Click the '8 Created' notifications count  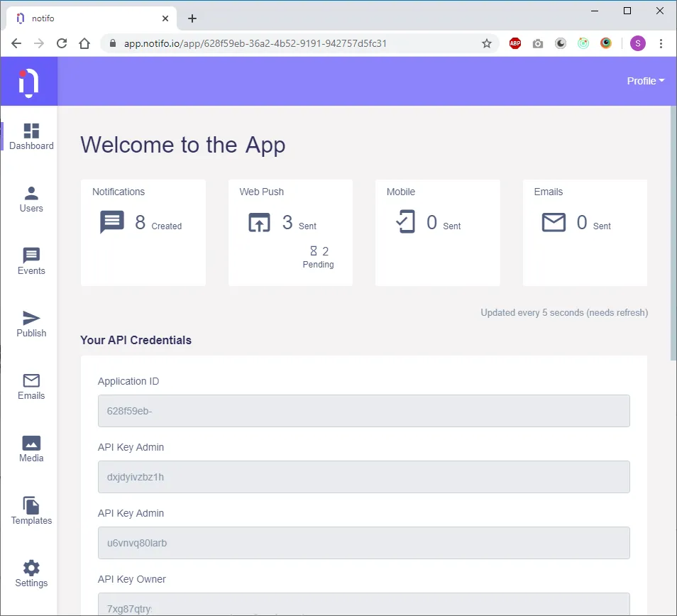coord(158,223)
